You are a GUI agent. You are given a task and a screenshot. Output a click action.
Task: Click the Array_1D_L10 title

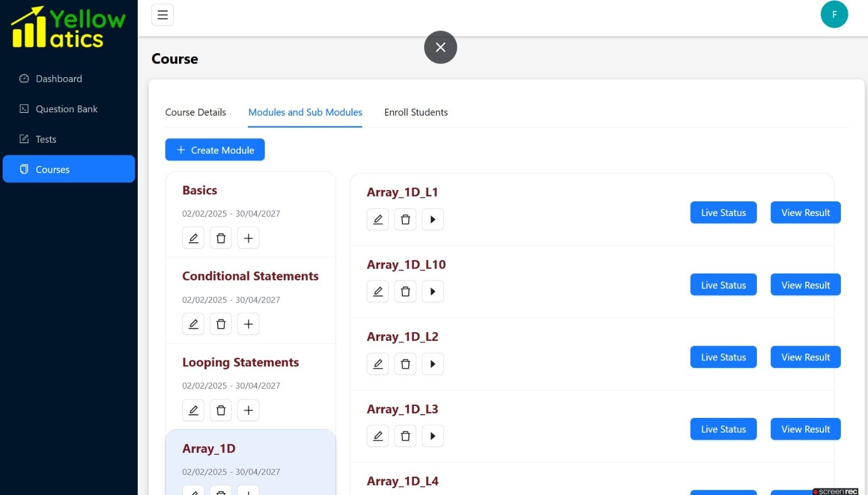point(406,265)
